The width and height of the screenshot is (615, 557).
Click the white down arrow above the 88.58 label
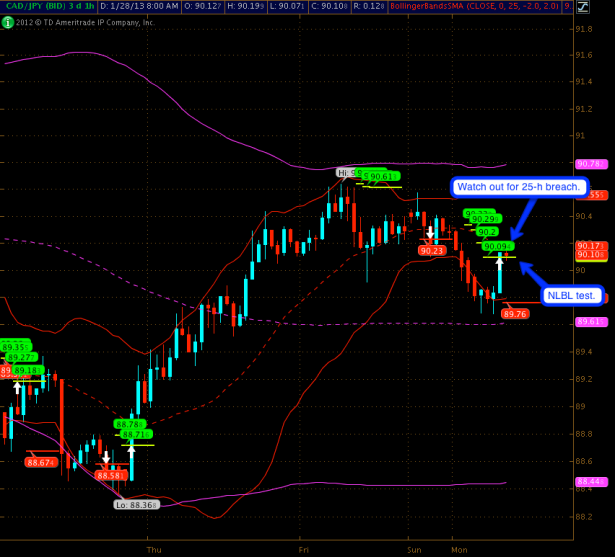106,457
